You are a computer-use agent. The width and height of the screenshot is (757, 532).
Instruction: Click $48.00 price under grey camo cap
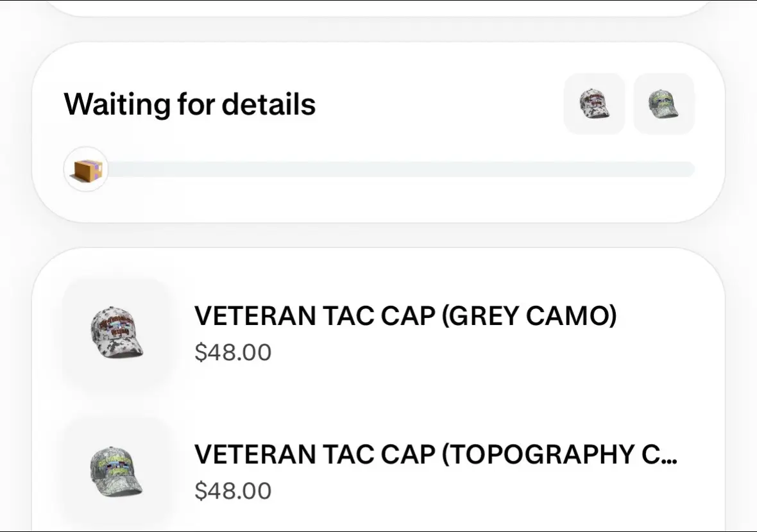pos(233,352)
